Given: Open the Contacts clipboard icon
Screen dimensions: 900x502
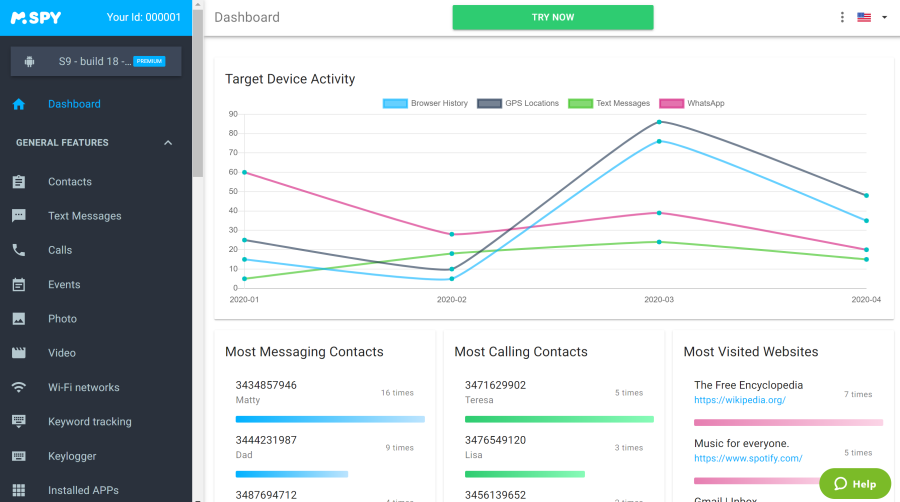Looking at the screenshot, I should pos(18,182).
